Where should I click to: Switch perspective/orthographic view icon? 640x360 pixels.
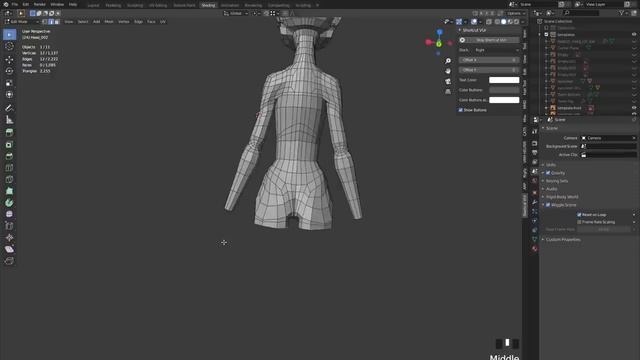point(448,91)
